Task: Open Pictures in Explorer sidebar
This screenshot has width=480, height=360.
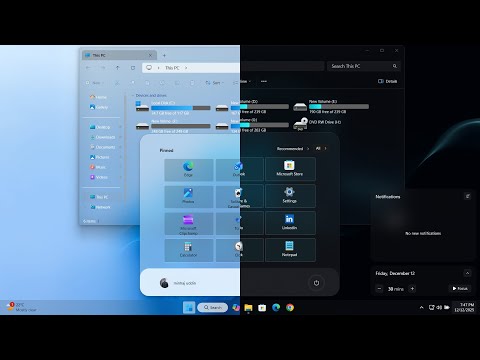Action: tap(100, 157)
